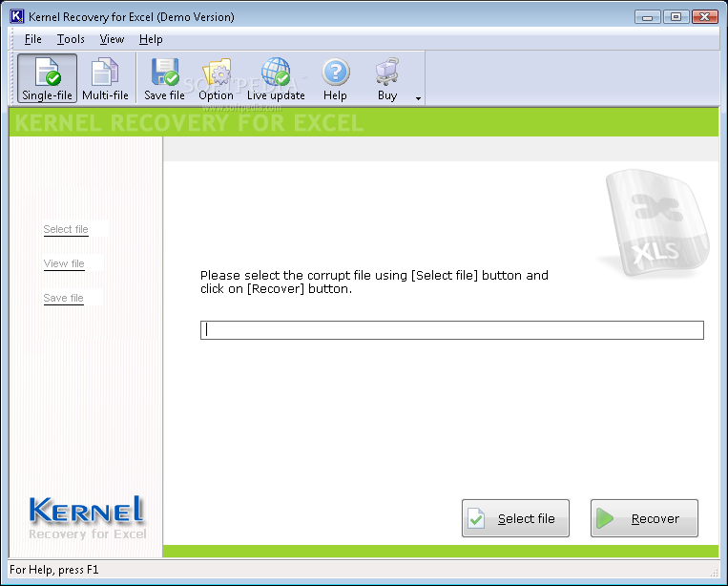
Task: Click the Kernel app icon in title bar
Action: tap(17, 16)
